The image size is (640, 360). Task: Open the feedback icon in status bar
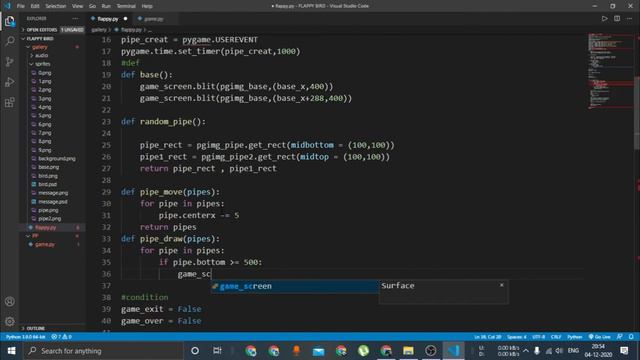[x=620, y=337]
